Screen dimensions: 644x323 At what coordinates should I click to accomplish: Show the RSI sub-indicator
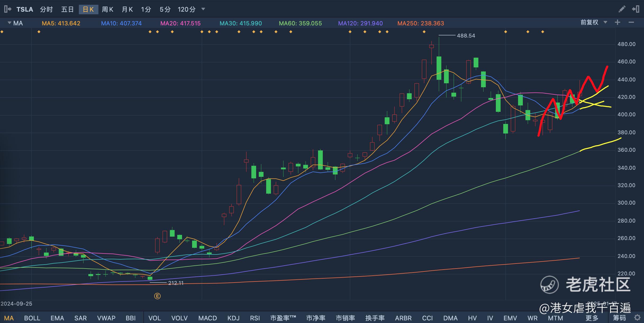[255, 318]
